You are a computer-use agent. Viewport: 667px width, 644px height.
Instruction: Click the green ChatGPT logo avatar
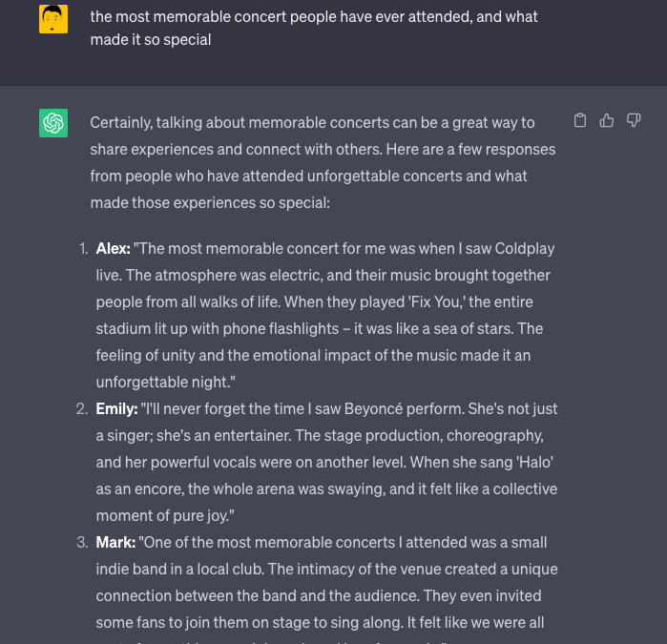pyautogui.click(x=53, y=123)
